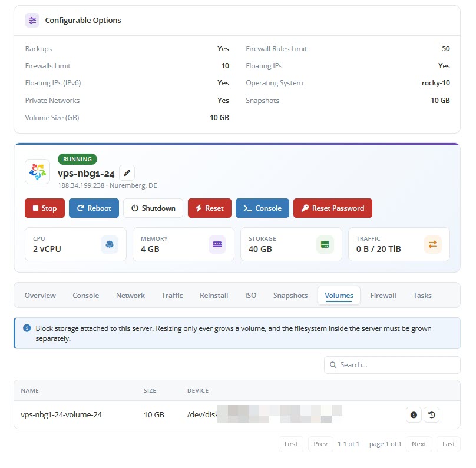Click the green storage disk icon
Image resolution: width=476 pixels, height=468 pixels.
point(325,244)
